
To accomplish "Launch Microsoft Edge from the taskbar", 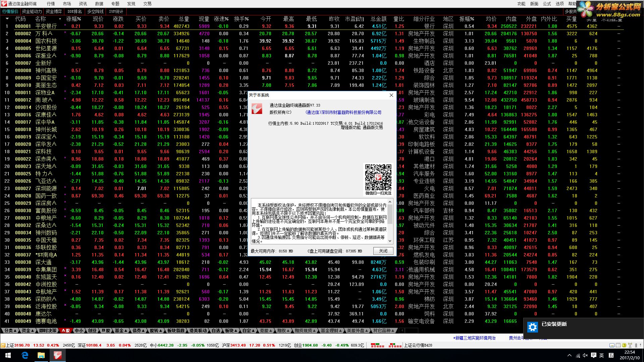I will [x=25, y=355].
